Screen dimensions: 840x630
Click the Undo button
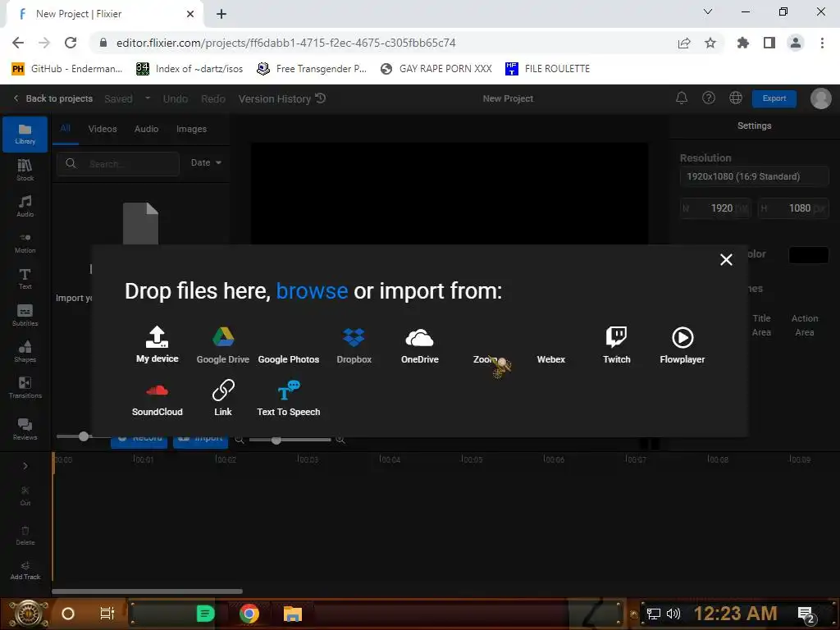coord(176,99)
